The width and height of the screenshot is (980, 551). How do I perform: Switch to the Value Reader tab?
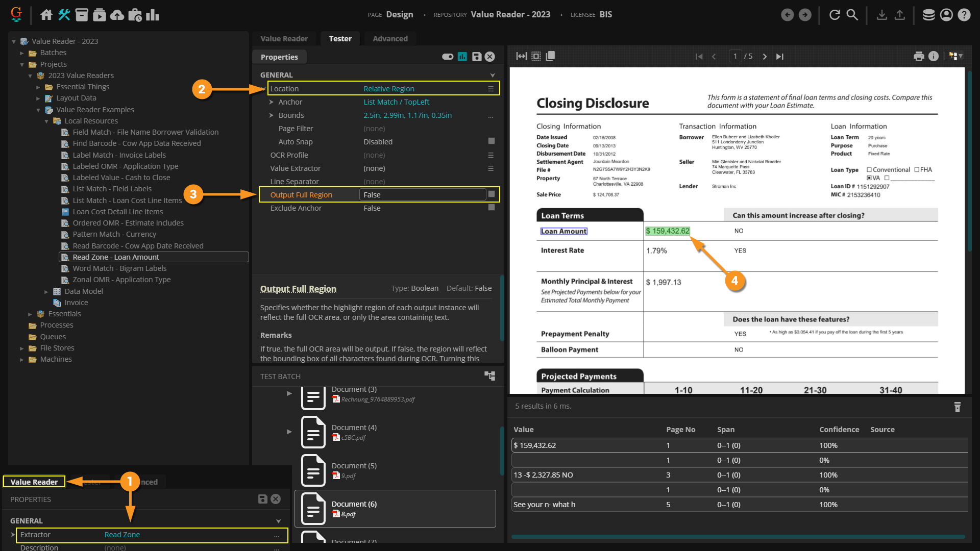pyautogui.click(x=284, y=39)
